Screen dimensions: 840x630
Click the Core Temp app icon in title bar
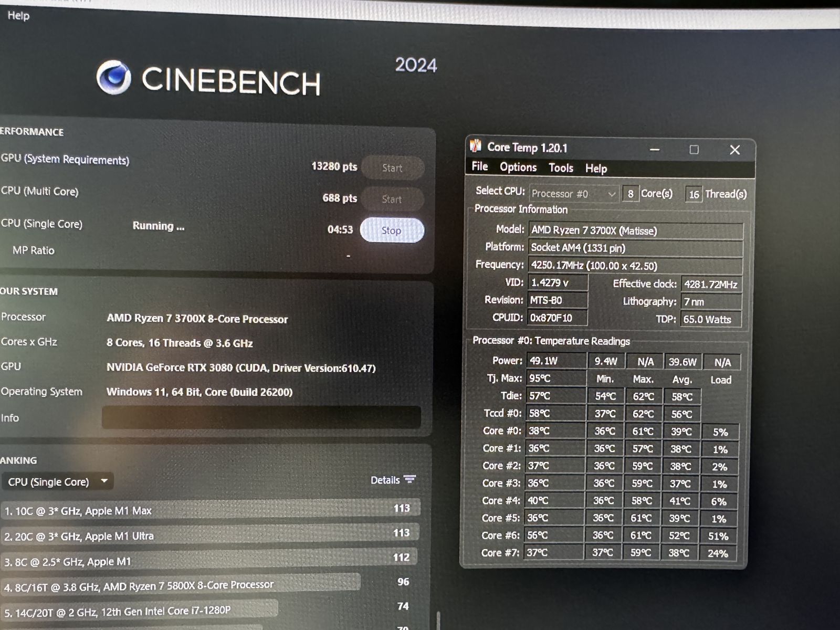[x=476, y=146]
